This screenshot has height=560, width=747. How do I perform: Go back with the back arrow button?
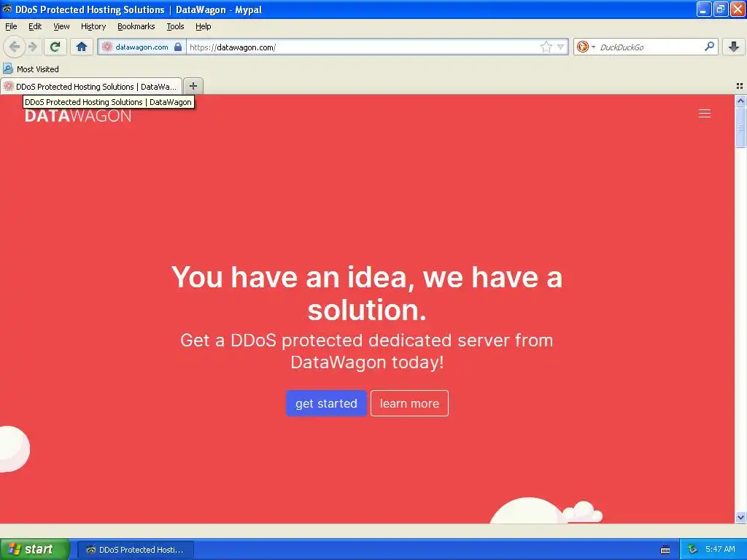[15, 47]
